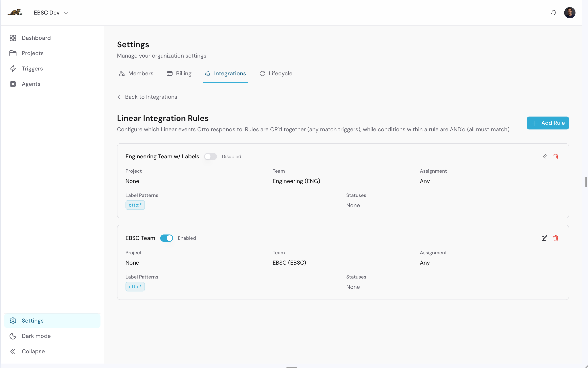Toggle Dark mode in sidebar

pyautogui.click(x=36, y=336)
